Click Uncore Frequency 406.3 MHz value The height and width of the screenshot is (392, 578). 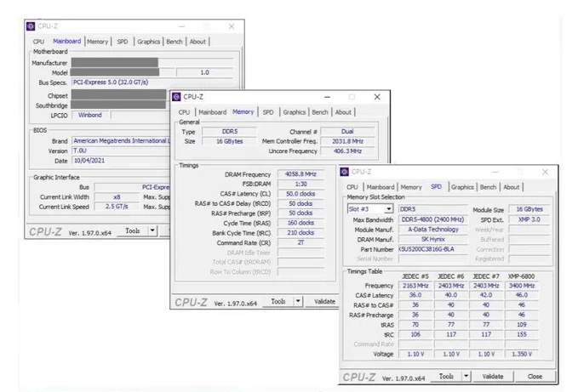[x=347, y=151]
